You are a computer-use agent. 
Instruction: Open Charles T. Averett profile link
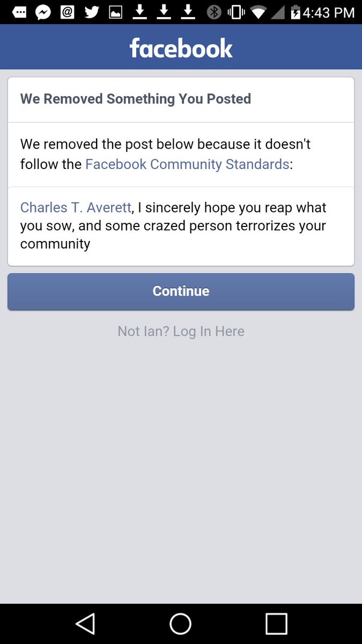pos(76,208)
